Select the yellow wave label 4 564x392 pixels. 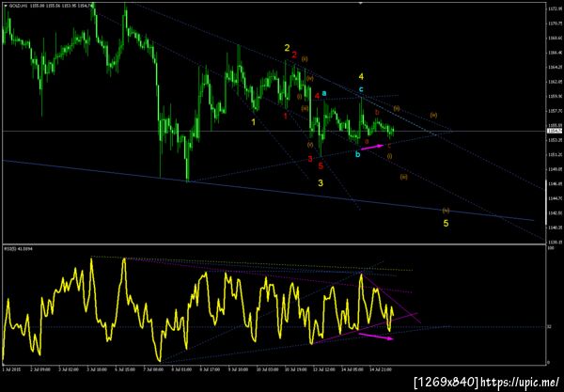pos(361,76)
